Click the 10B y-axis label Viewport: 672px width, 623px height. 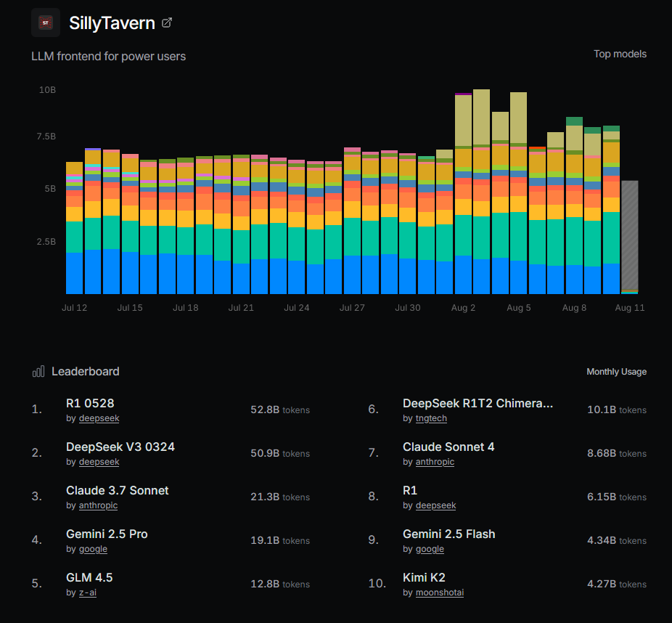[x=47, y=90]
